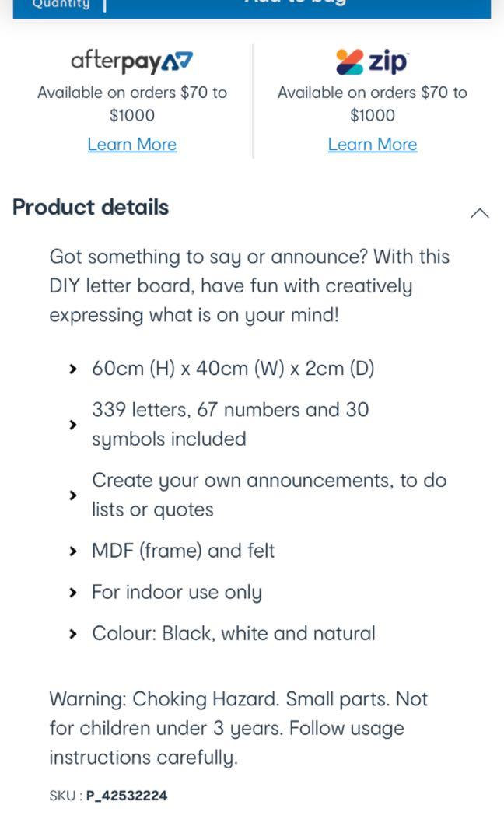Open the Quantity selector
This screenshot has height=840, width=504.
click(x=61, y=5)
